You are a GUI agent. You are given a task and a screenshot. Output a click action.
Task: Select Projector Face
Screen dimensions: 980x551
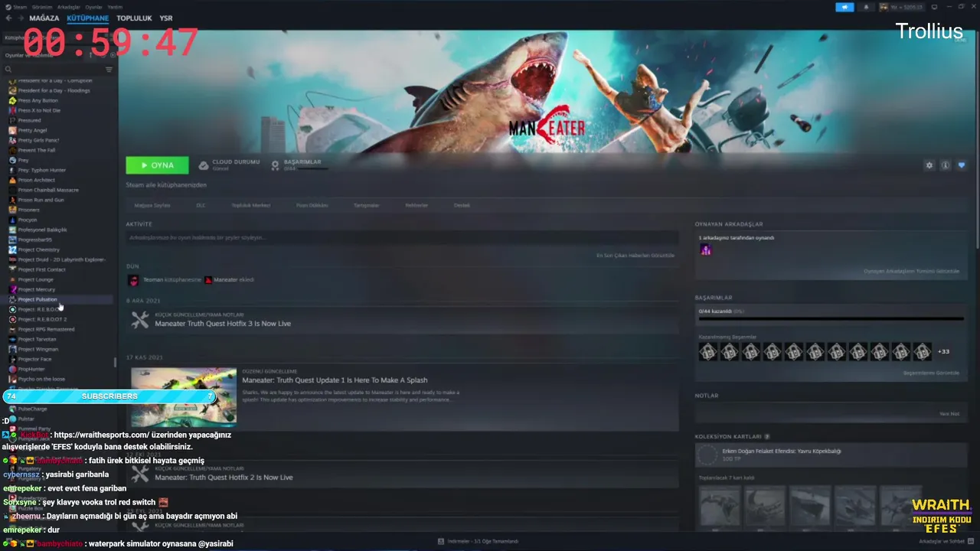point(34,359)
